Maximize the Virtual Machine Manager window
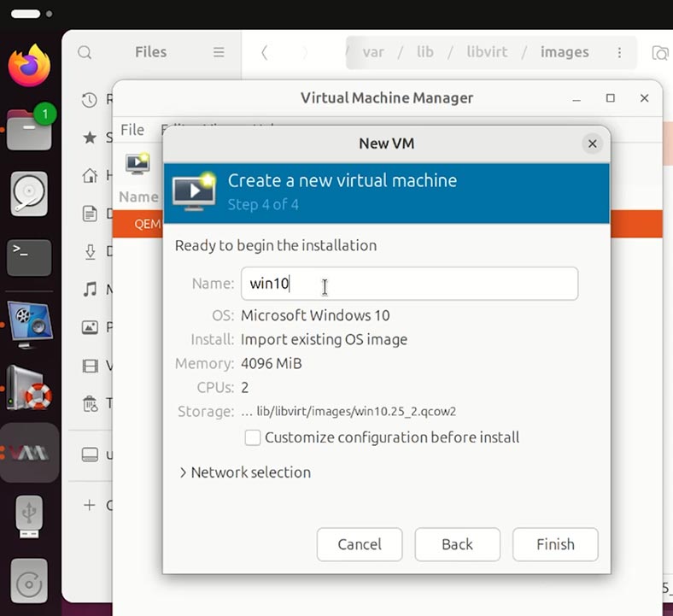 (x=610, y=98)
